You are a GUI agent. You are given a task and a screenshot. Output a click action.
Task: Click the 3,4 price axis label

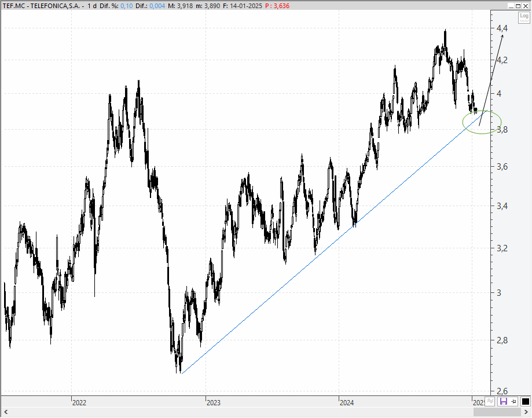tap(502, 206)
